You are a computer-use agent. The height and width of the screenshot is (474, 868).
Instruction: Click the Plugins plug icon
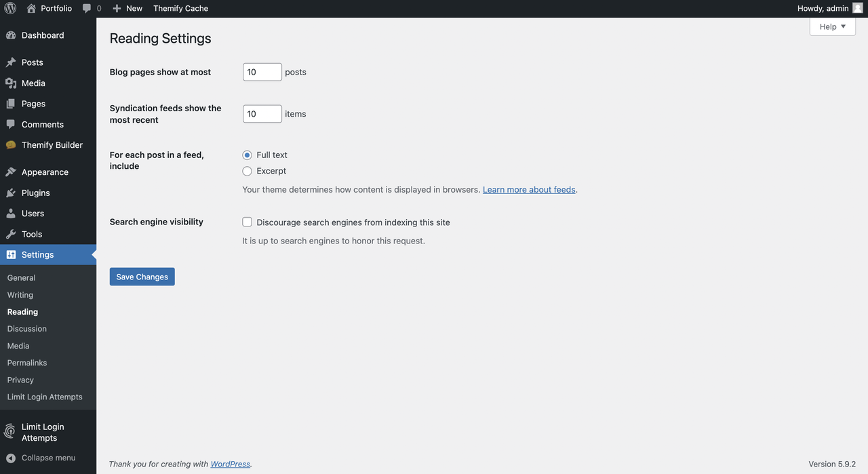tap(11, 193)
